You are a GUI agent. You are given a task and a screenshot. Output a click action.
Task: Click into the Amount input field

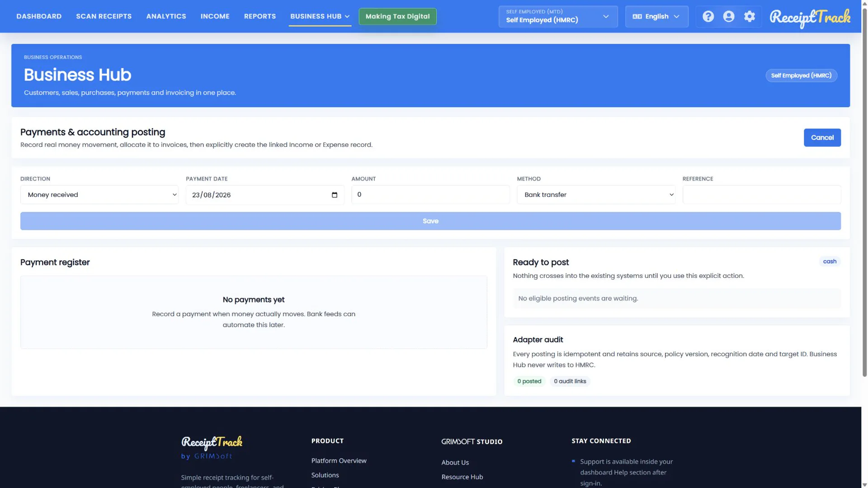click(430, 195)
